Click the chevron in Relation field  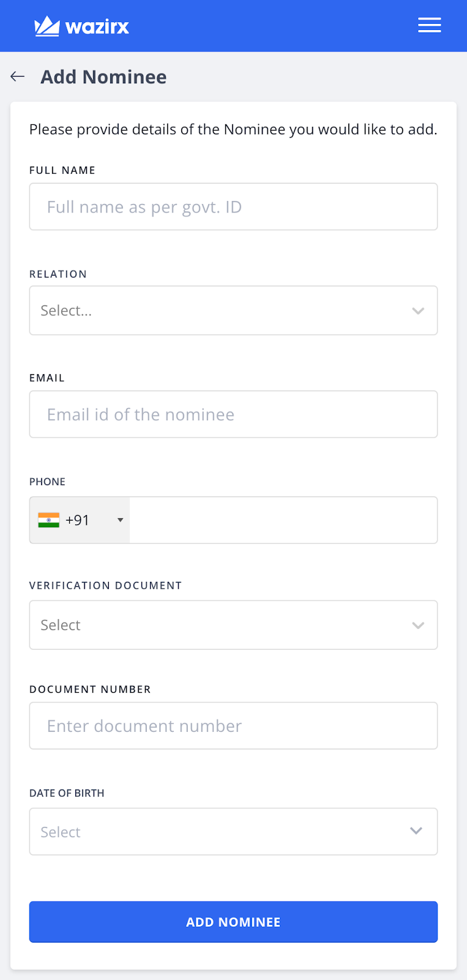point(418,311)
